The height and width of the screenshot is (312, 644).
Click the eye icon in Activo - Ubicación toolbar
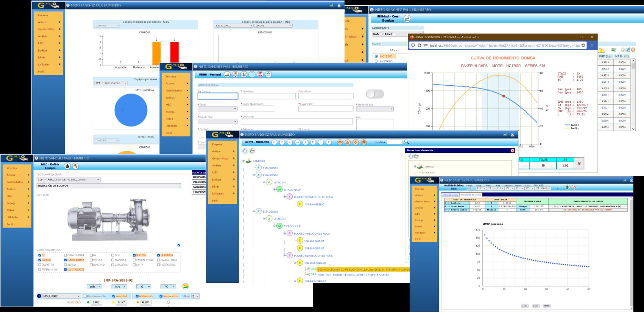(340, 142)
